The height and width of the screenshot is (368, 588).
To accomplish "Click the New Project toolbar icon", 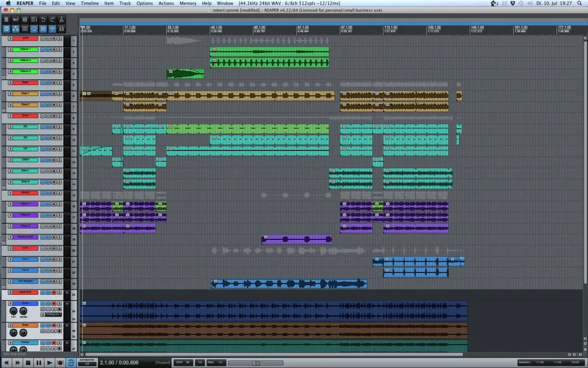I will pos(6,19).
